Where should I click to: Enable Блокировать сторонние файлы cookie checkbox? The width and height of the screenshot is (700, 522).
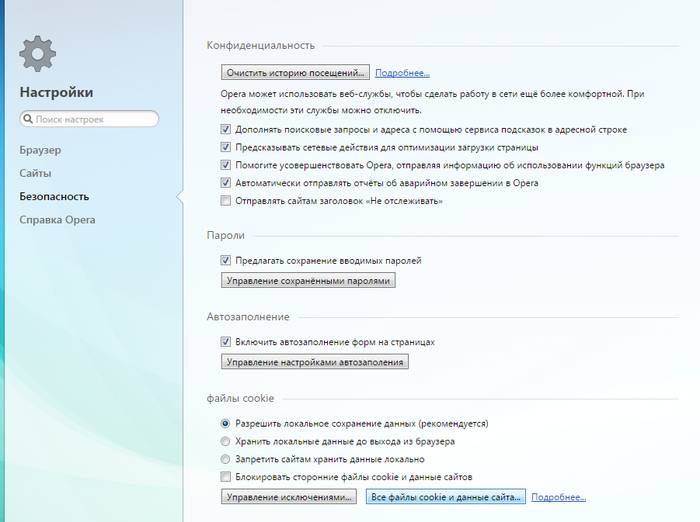point(225,477)
